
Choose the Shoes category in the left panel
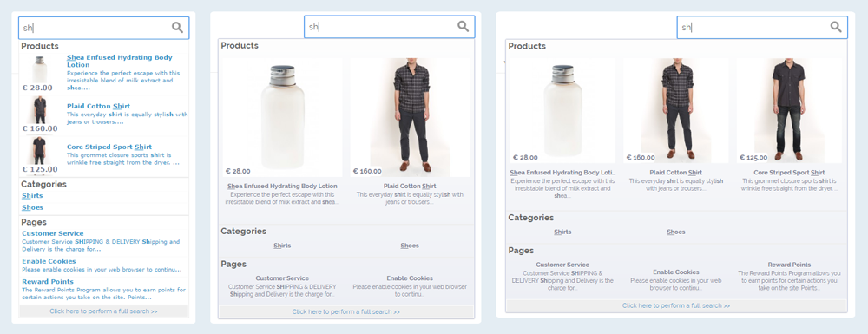coord(33,208)
